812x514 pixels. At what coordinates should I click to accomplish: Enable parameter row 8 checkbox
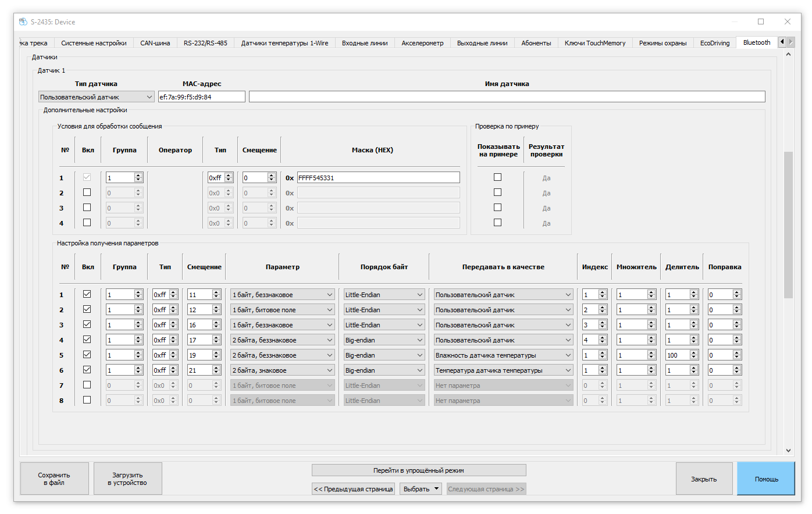87,400
